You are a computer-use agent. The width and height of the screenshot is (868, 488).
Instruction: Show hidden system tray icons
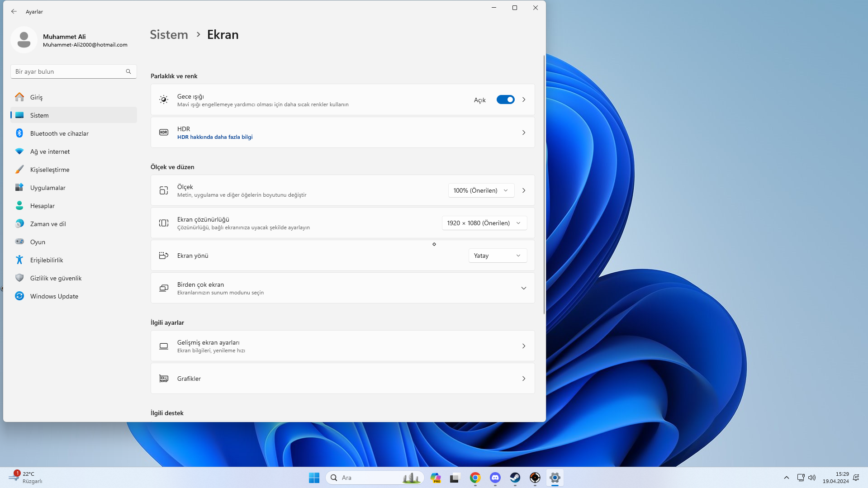787,478
